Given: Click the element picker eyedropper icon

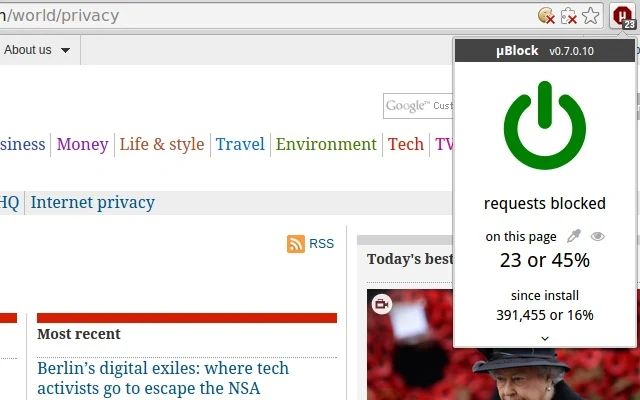Looking at the screenshot, I should coord(574,236).
